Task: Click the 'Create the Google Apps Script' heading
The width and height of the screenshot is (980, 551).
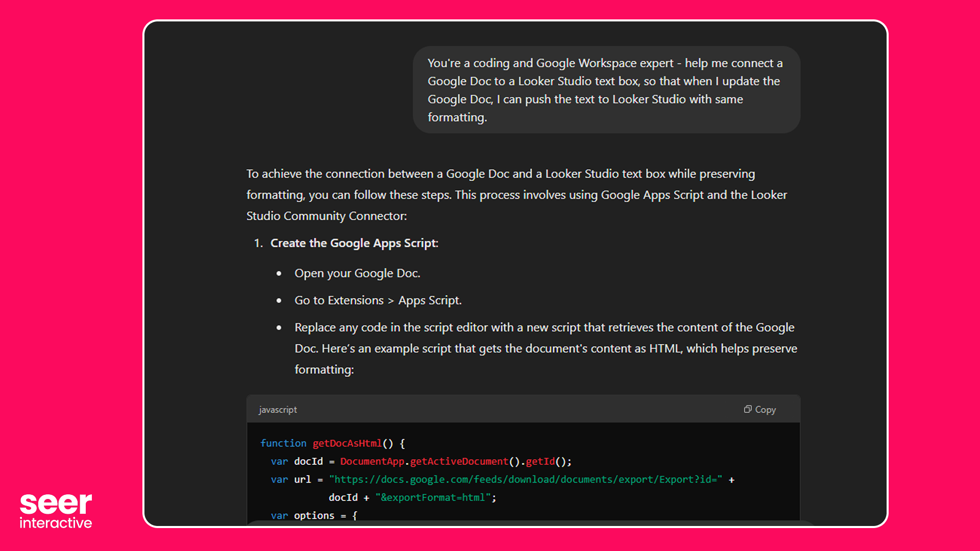Action: 354,243
